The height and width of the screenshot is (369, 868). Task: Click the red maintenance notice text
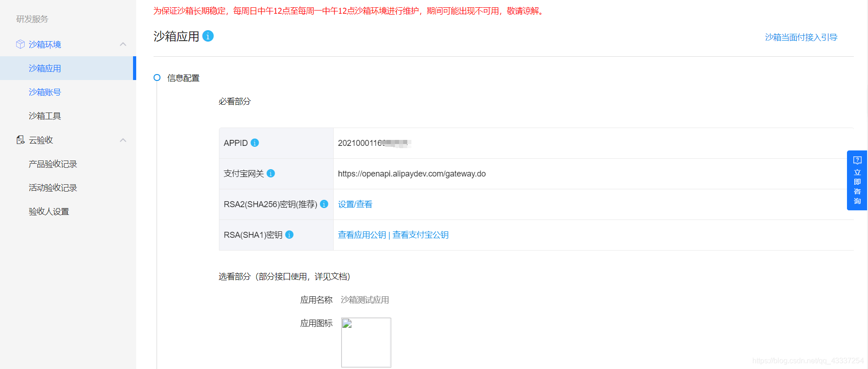(x=349, y=11)
